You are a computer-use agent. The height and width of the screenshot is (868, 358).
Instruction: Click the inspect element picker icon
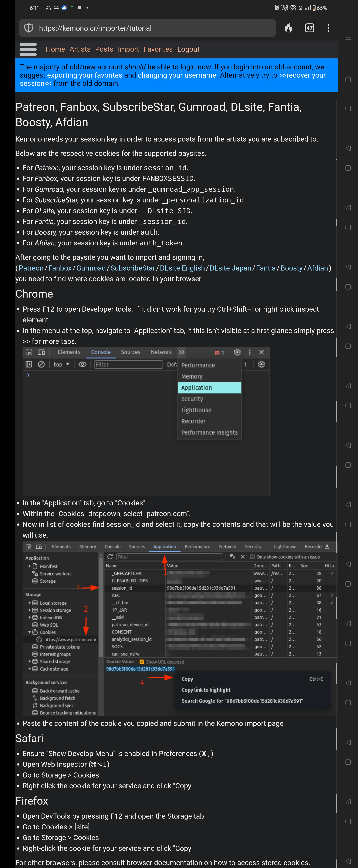point(29,352)
